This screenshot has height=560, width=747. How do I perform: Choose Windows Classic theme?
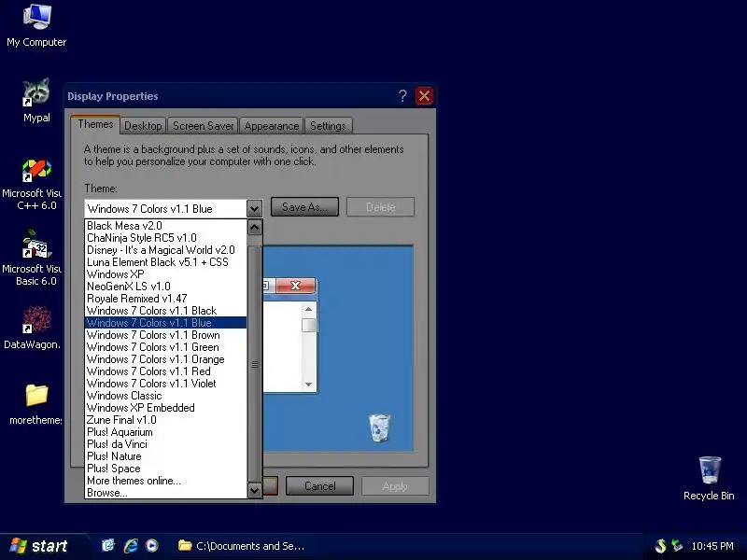[165, 396]
